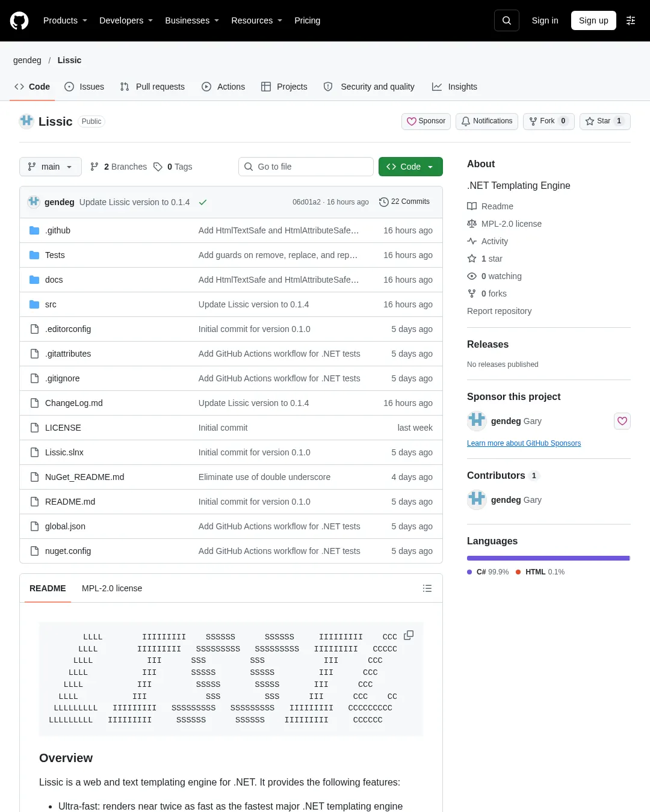Expand the green Code dropdown button
Screen dimensions: 650x812
point(410,167)
